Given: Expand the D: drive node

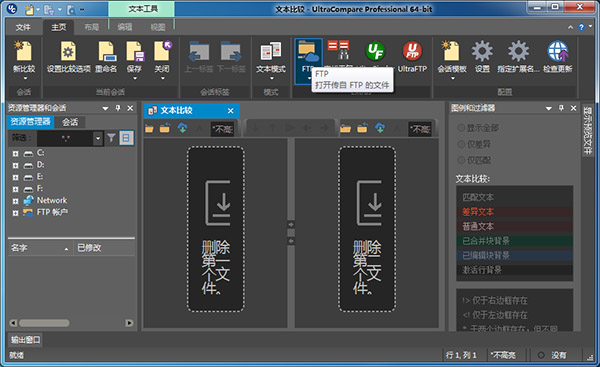Looking at the screenshot, I should 15,165.
